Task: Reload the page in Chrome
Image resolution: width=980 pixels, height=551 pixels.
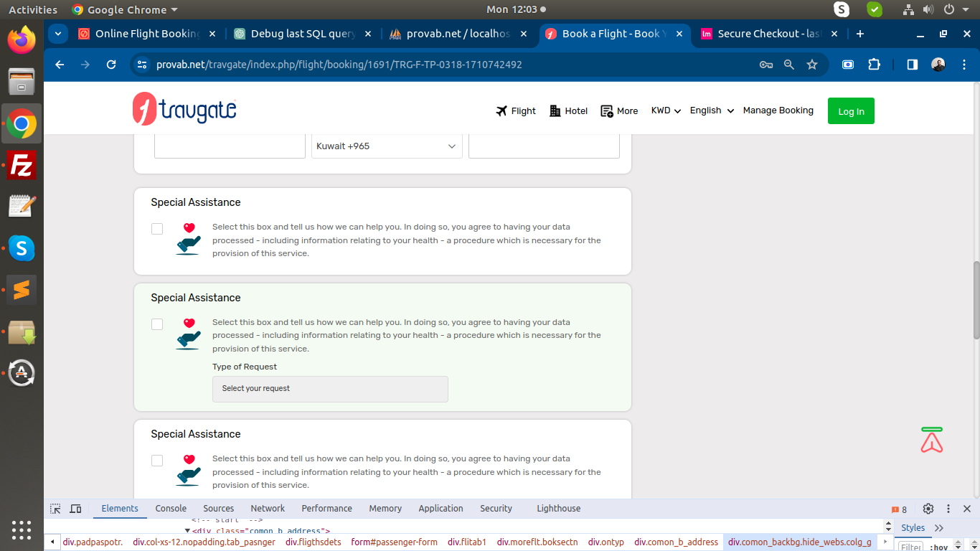Action: (111, 65)
